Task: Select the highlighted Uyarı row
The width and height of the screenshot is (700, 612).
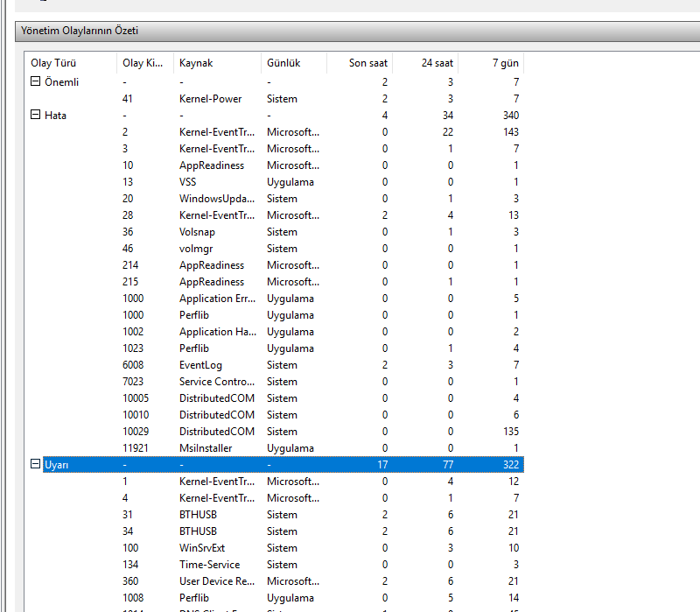Action: pyautogui.click(x=283, y=465)
